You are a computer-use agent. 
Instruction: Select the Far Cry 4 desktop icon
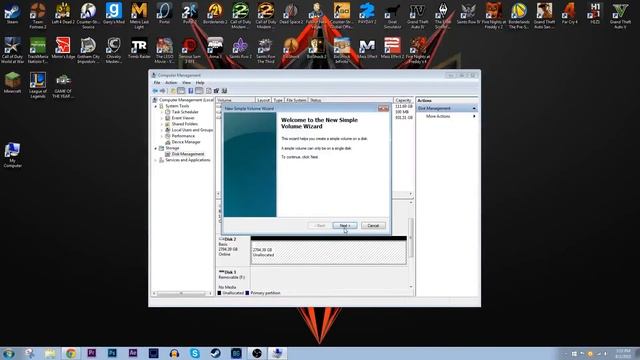569,13
